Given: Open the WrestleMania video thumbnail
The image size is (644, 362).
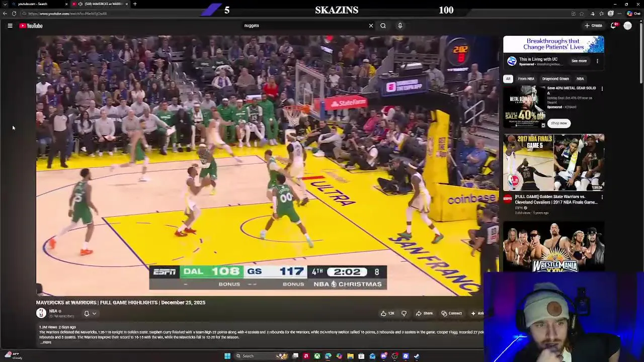Looking at the screenshot, I should [553, 247].
